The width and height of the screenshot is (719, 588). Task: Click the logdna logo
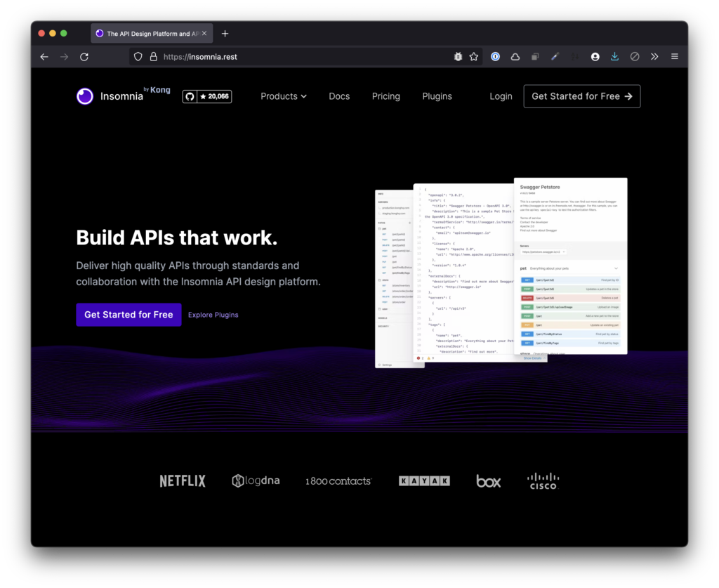pos(256,481)
